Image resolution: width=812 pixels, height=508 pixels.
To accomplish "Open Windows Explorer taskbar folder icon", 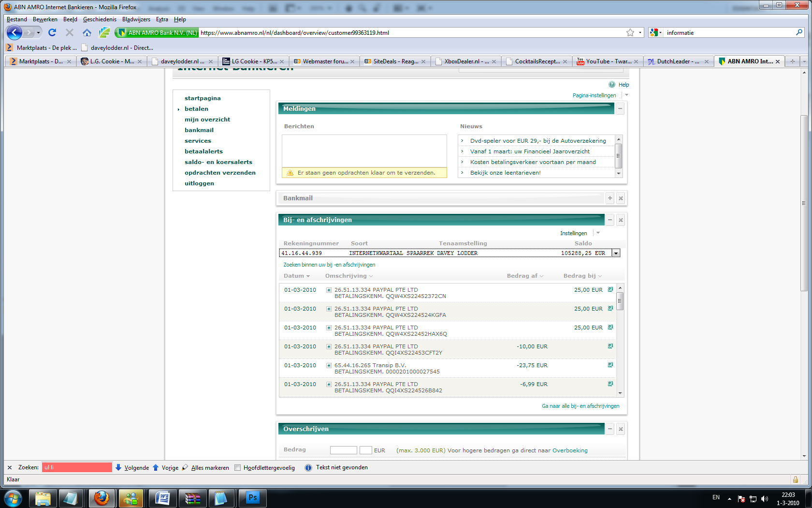I will (43, 498).
